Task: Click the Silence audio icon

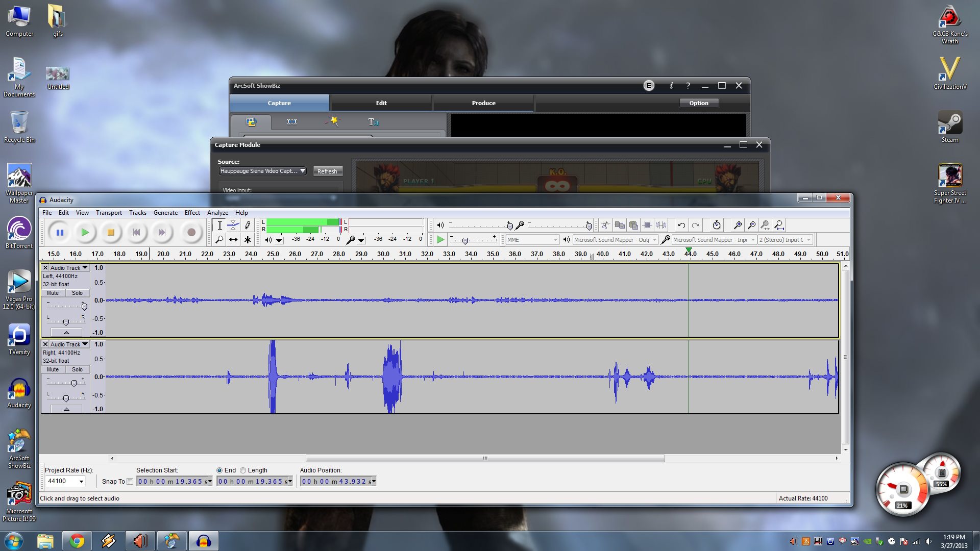Action: point(661,225)
